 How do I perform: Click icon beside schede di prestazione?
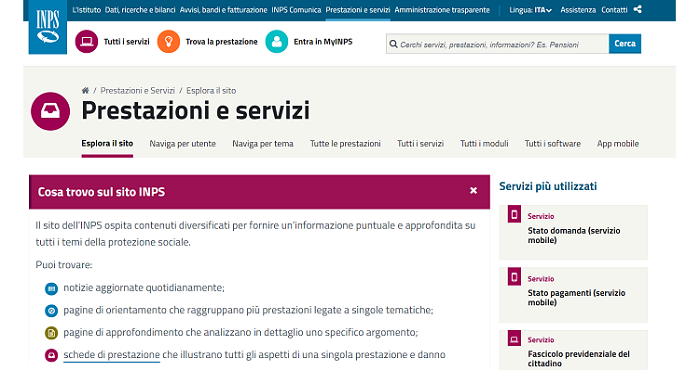click(51, 356)
